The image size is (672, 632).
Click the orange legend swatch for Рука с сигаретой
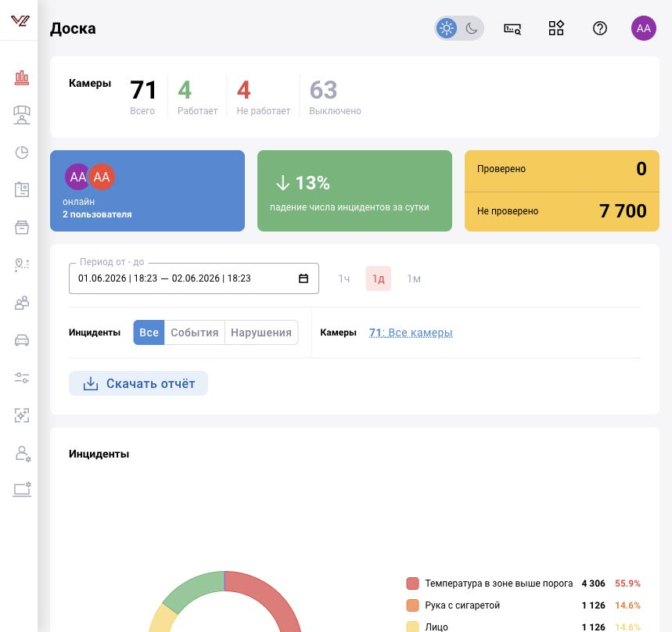(412, 605)
